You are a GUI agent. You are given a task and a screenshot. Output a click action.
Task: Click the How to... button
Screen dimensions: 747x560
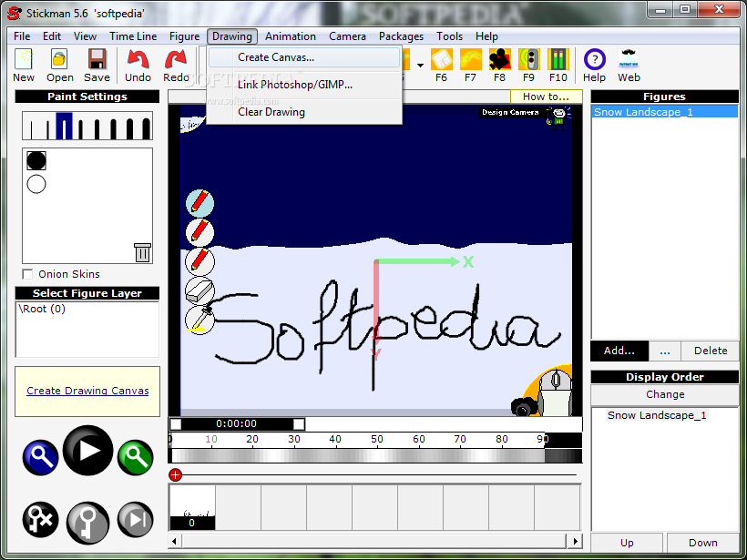click(x=546, y=97)
